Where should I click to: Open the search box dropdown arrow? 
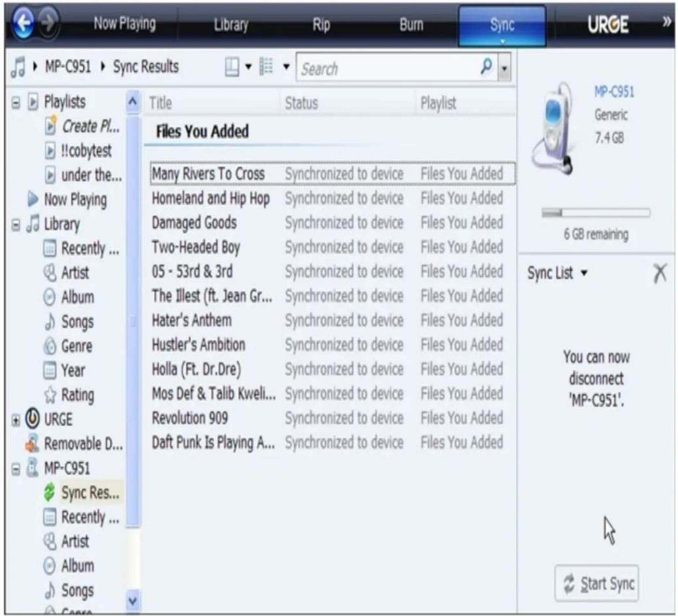(504, 68)
